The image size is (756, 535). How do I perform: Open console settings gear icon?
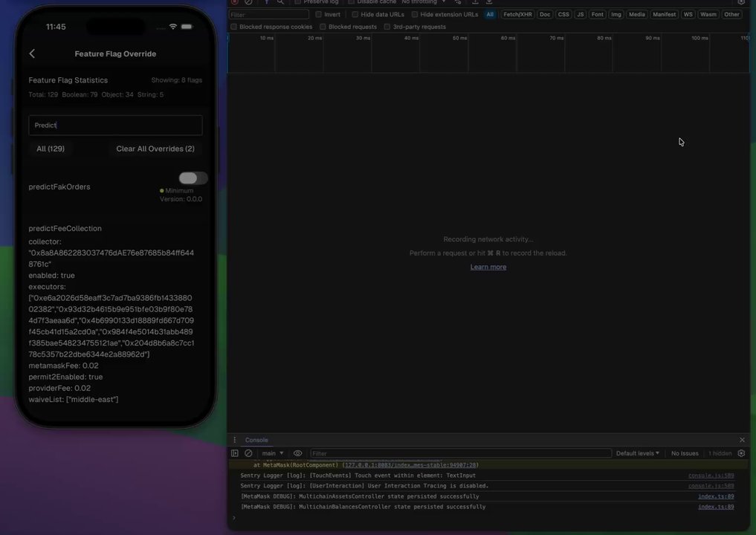pyautogui.click(x=742, y=453)
